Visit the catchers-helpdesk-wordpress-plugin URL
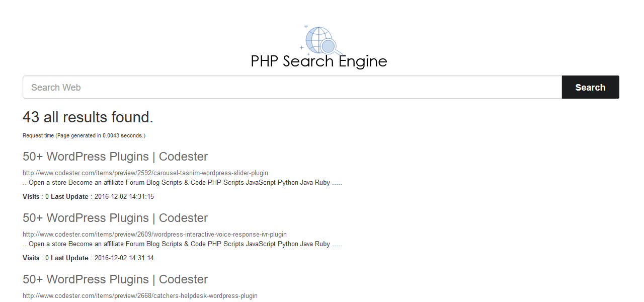This screenshot has height=302, width=644. (x=139, y=295)
